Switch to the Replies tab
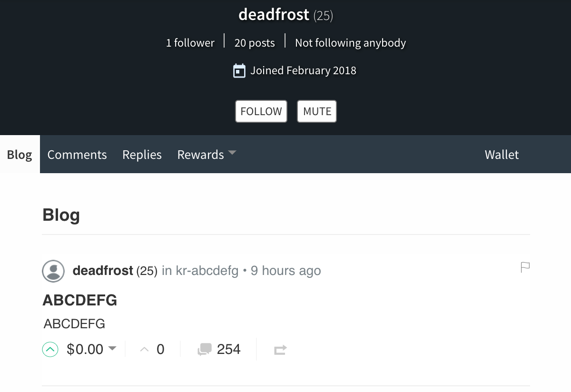The width and height of the screenshot is (571, 392). point(142,155)
